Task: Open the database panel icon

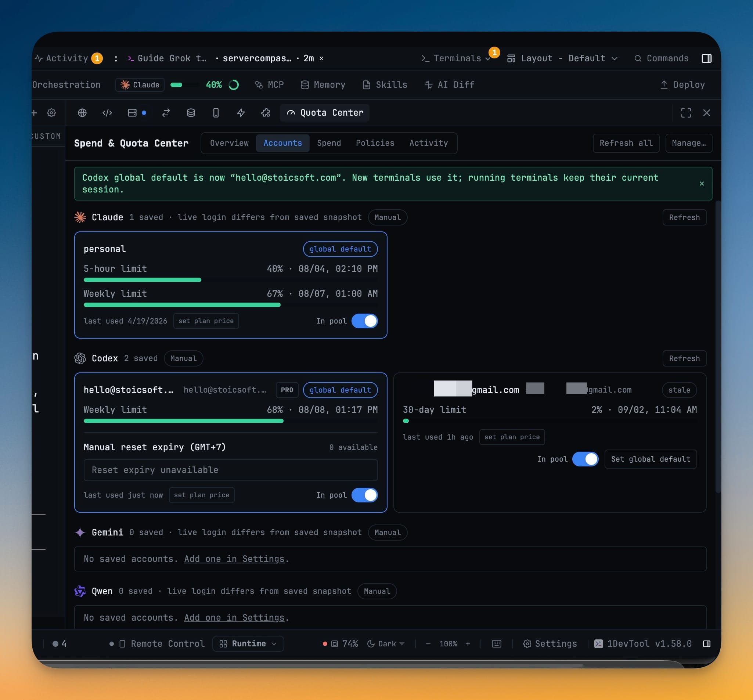Action: click(x=191, y=113)
